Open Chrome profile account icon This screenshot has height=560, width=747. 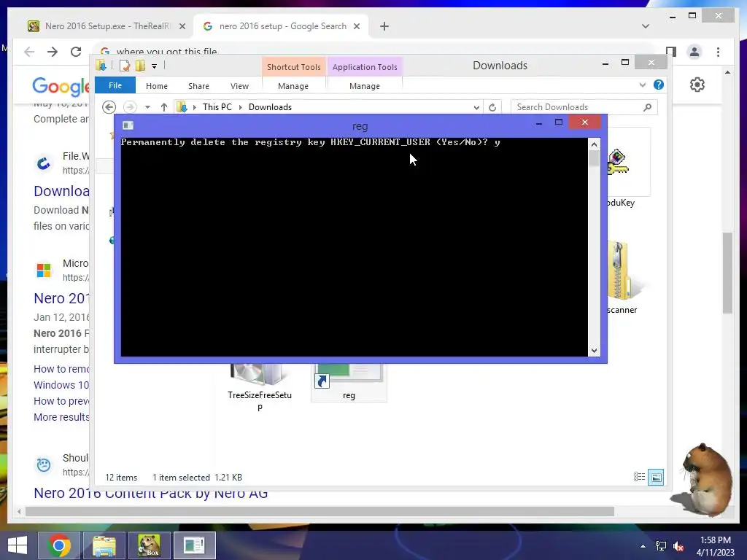click(x=694, y=52)
